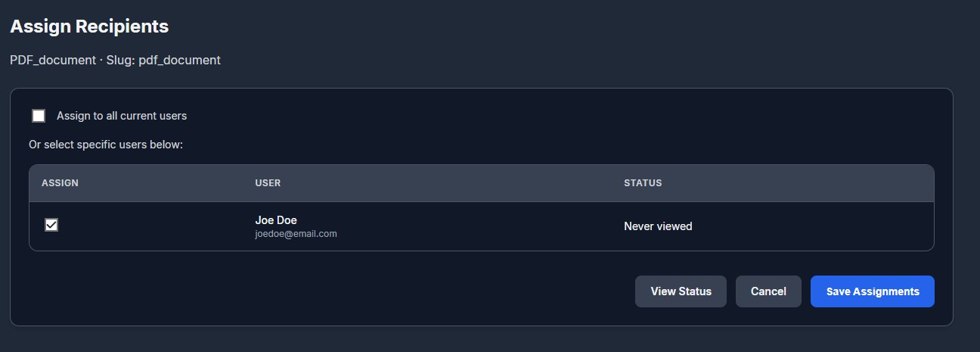Save Assignments with the blue button

(x=873, y=291)
